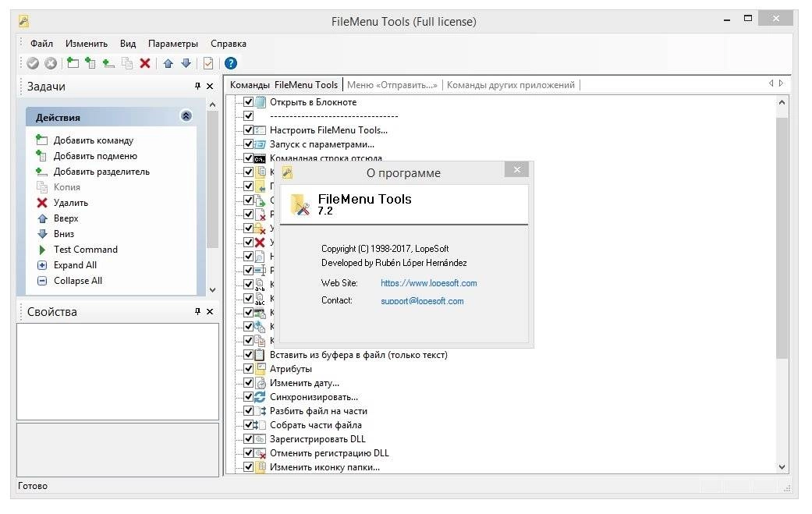Click the Move Up arrow toolbar icon
Screen dimensions: 812x514
click(x=168, y=63)
